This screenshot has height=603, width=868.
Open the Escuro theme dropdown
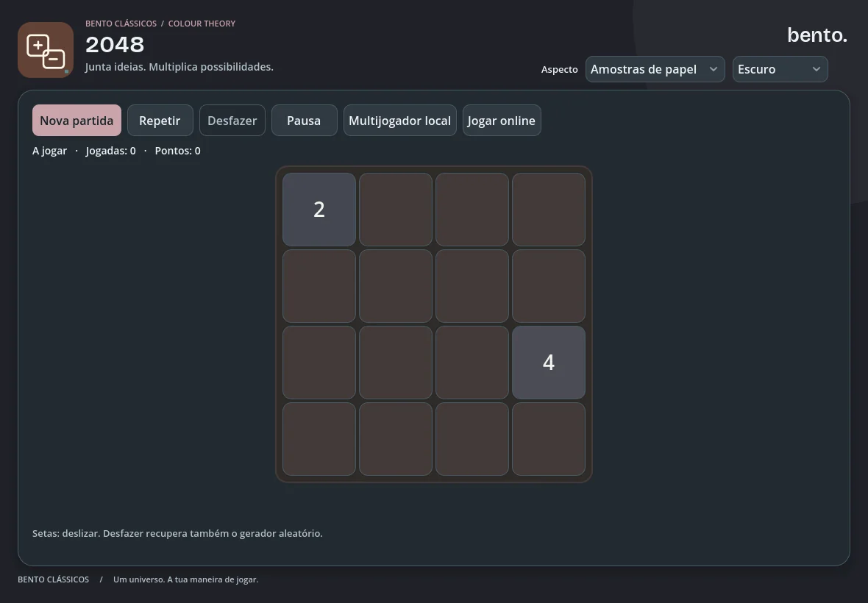(x=780, y=69)
